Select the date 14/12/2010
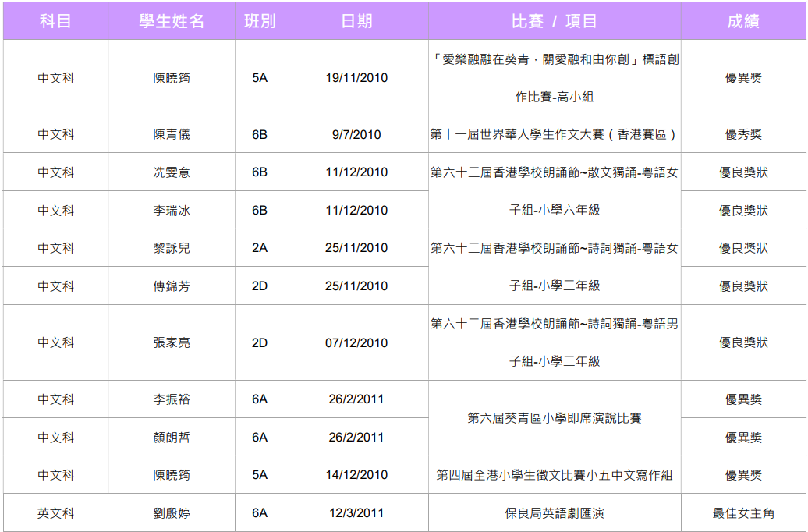This screenshot has width=808, height=532. pos(356,475)
